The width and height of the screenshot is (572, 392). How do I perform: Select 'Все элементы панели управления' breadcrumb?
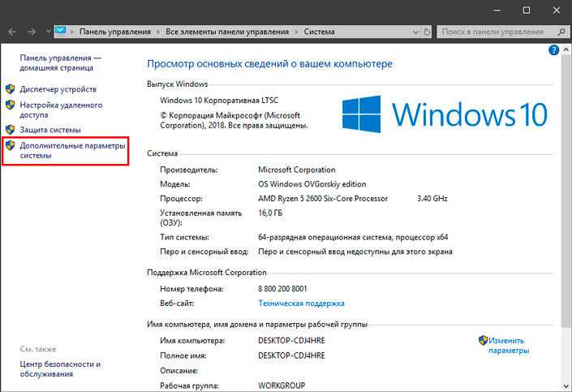227,32
